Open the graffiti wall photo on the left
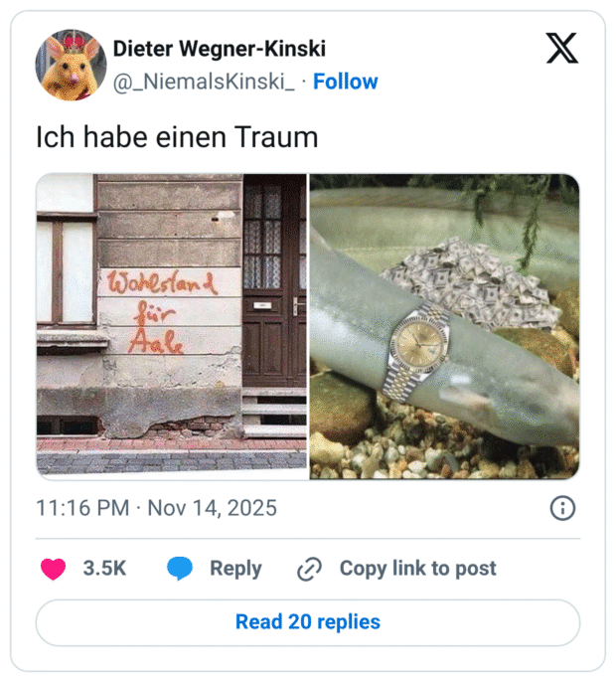The height and width of the screenshot is (682, 616). click(171, 327)
